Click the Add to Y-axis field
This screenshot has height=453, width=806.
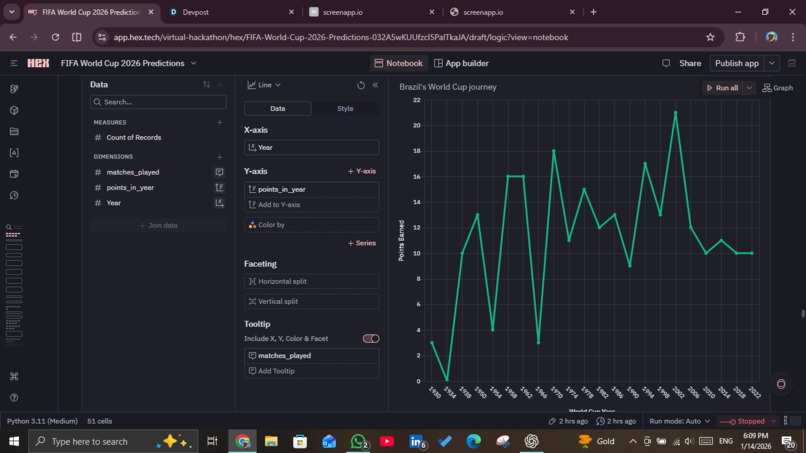[x=312, y=205]
